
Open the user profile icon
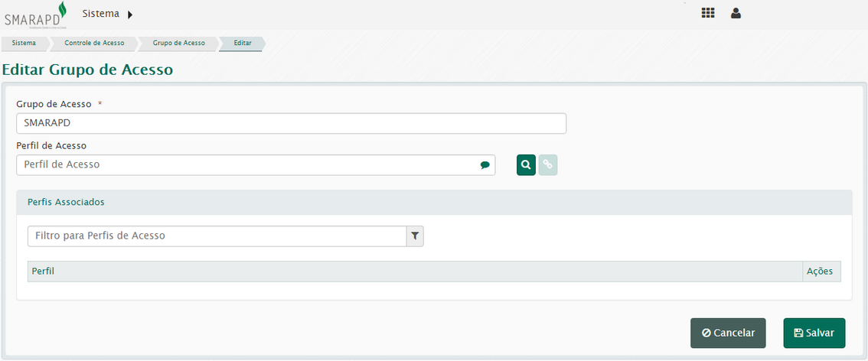pyautogui.click(x=736, y=13)
